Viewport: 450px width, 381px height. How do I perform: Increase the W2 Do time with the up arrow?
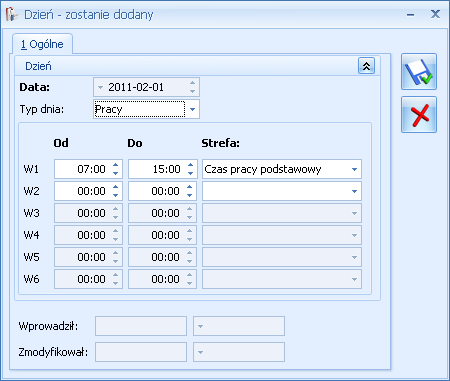tap(189, 187)
